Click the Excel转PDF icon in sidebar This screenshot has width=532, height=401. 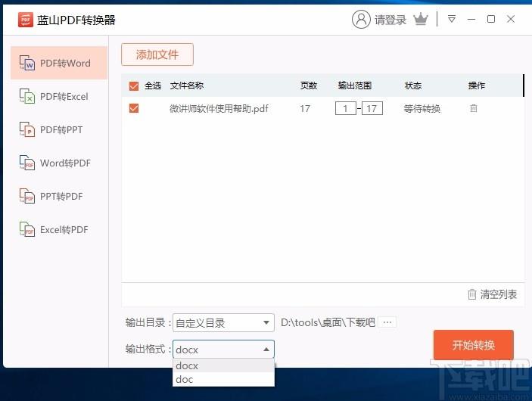click(27, 229)
